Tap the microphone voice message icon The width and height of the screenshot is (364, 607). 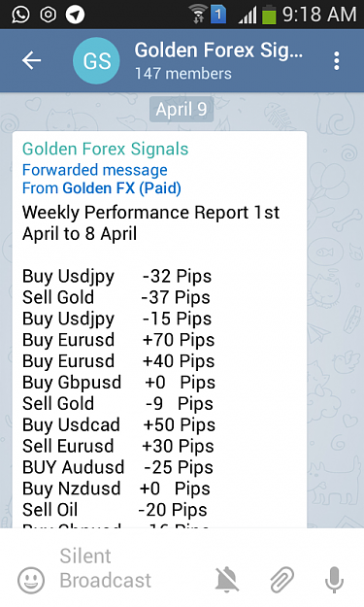click(x=334, y=580)
